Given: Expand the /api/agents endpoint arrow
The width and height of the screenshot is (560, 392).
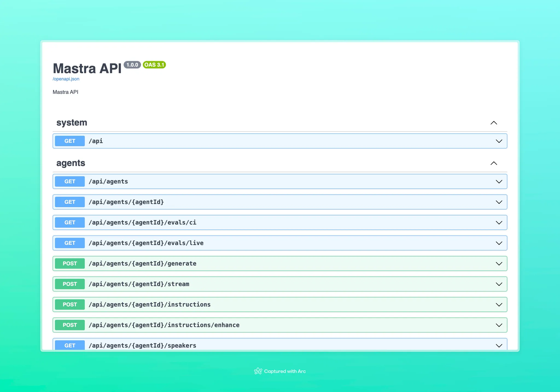Looking at the screenshot, I should pyautogui.click(x=499, y=182).
